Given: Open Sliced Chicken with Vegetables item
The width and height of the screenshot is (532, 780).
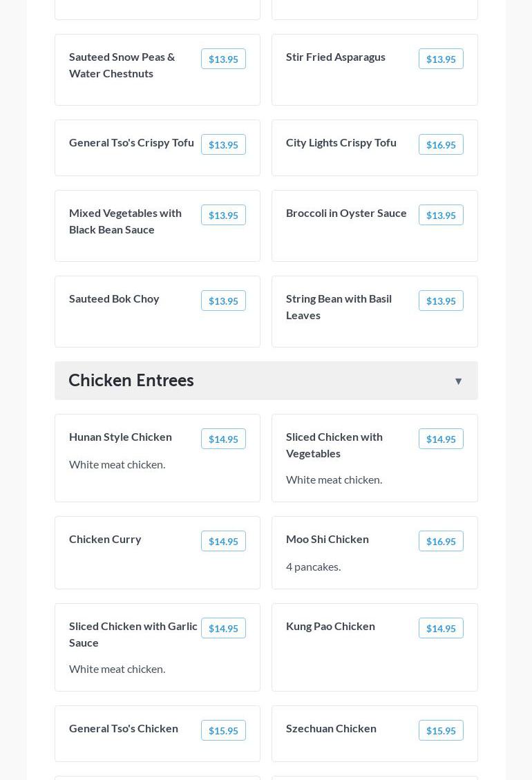Looking at the screenshot, I should click(334, 445).
